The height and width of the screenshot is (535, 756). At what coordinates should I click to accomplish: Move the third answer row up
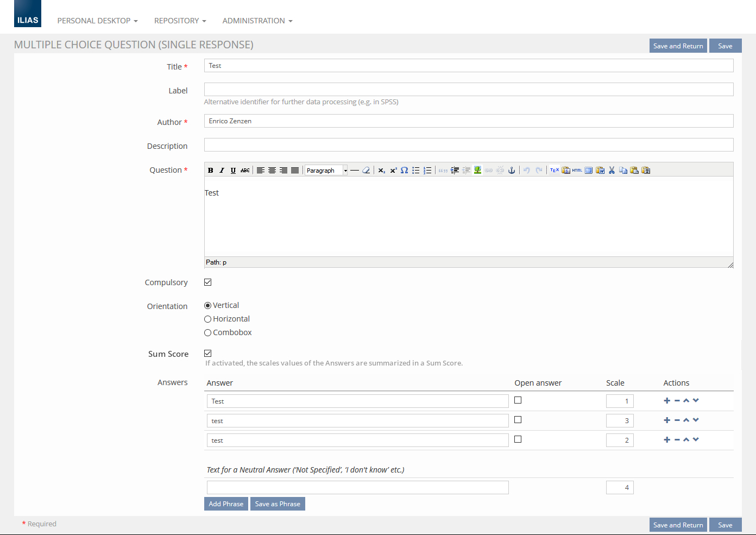686,440
